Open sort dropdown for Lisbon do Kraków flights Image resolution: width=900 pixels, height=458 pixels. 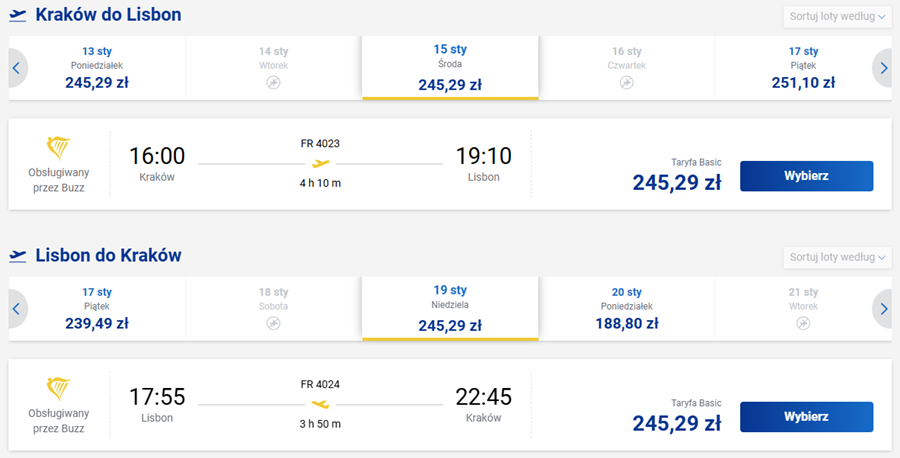[x=837, y=257]
